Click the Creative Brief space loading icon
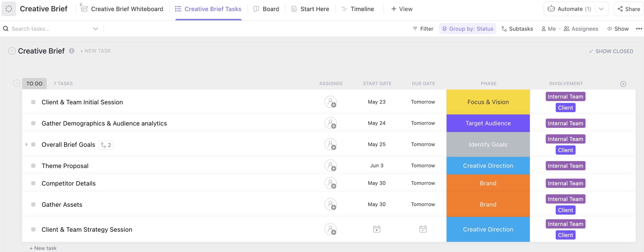644x252 pixels. 9,9
